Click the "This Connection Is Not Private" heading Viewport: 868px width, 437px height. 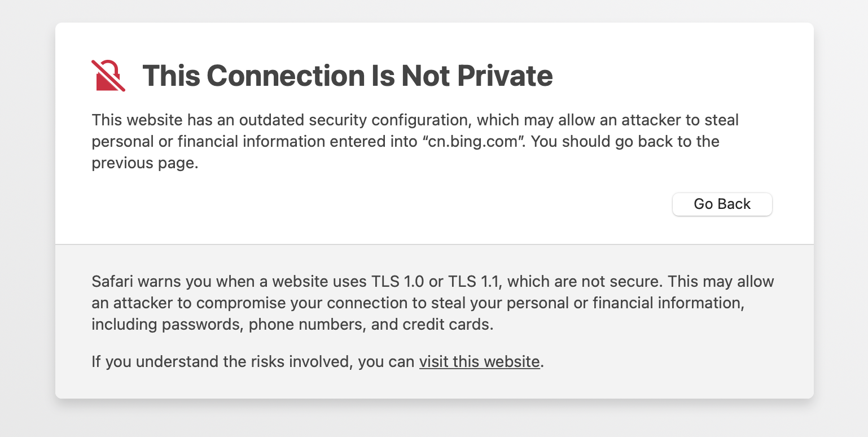(347, 76)
